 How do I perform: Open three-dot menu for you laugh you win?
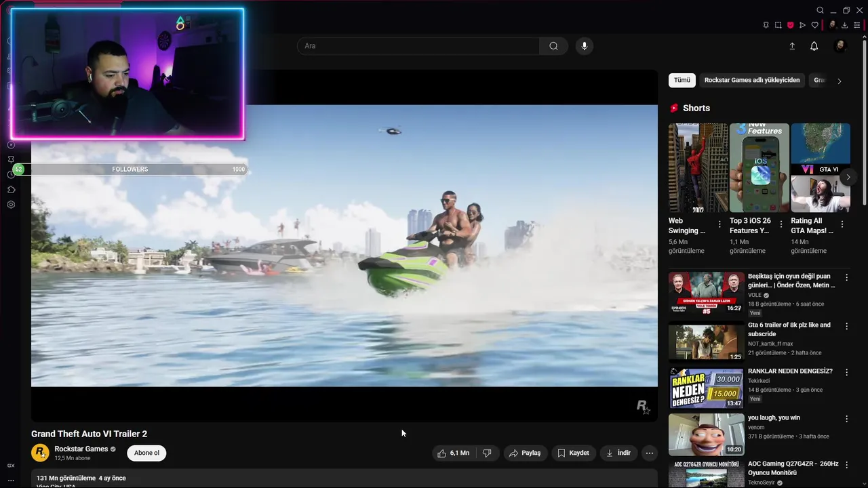(846, 420)
